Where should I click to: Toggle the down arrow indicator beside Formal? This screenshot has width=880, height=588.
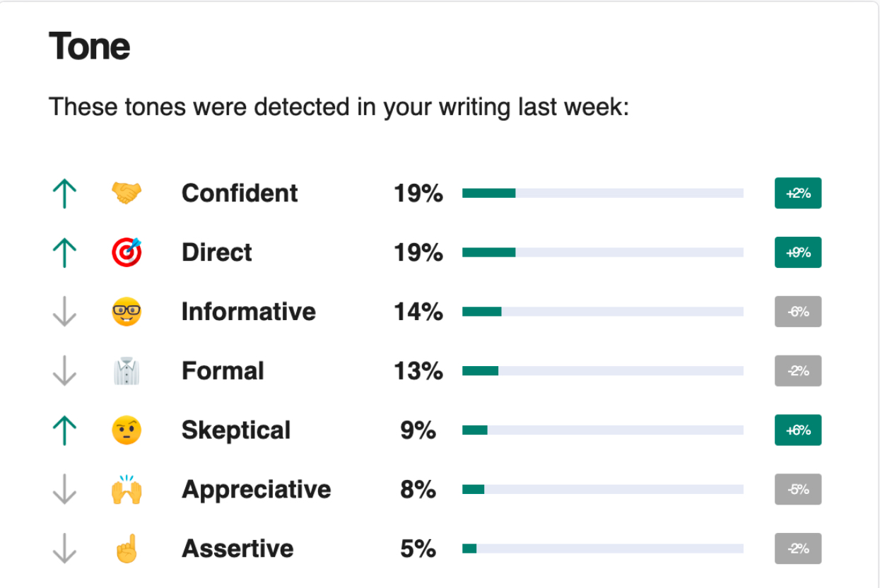click(x=64, y=370)
